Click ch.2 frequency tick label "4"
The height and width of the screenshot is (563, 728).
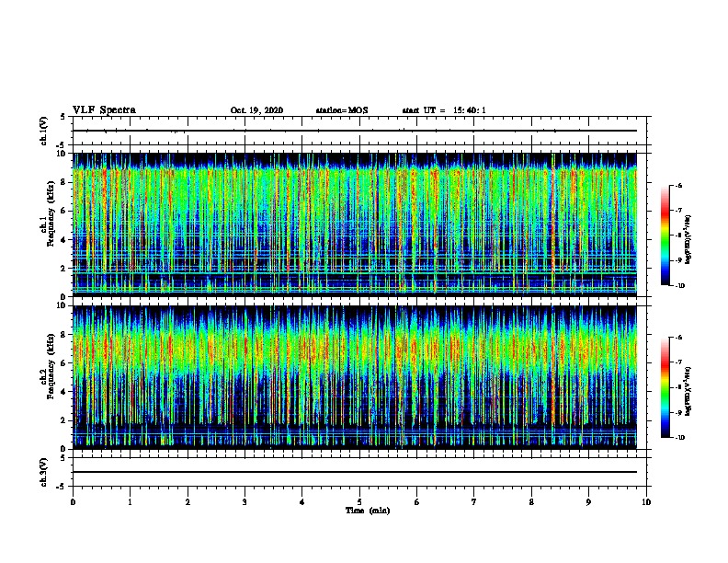click(x=63, y=392)
